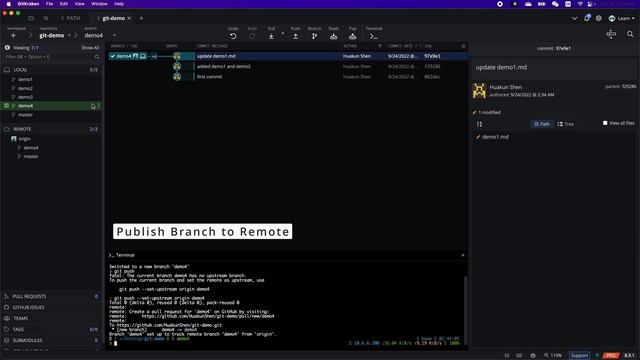
Task: Click the Branch toolbar icon
Action: coord(314,36)
